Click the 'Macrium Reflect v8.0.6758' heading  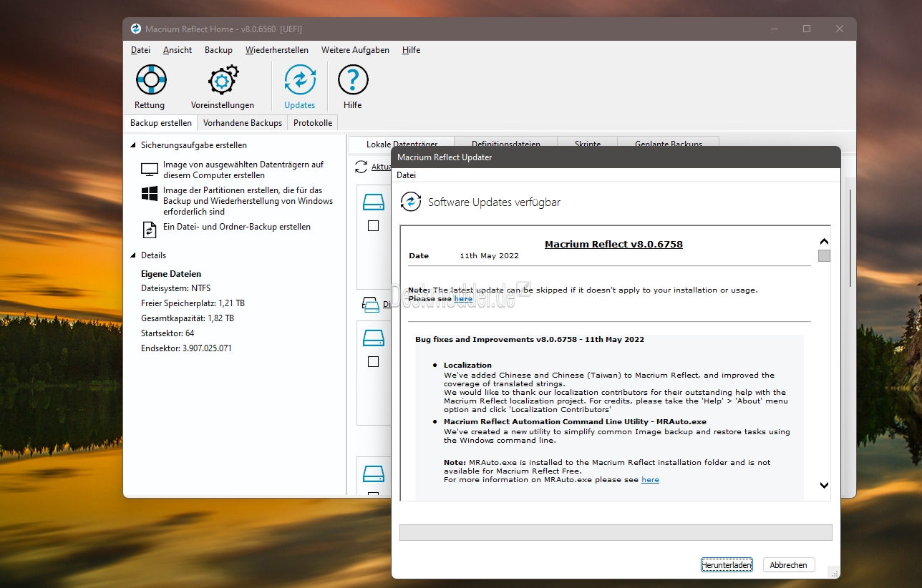coord(613,244)
